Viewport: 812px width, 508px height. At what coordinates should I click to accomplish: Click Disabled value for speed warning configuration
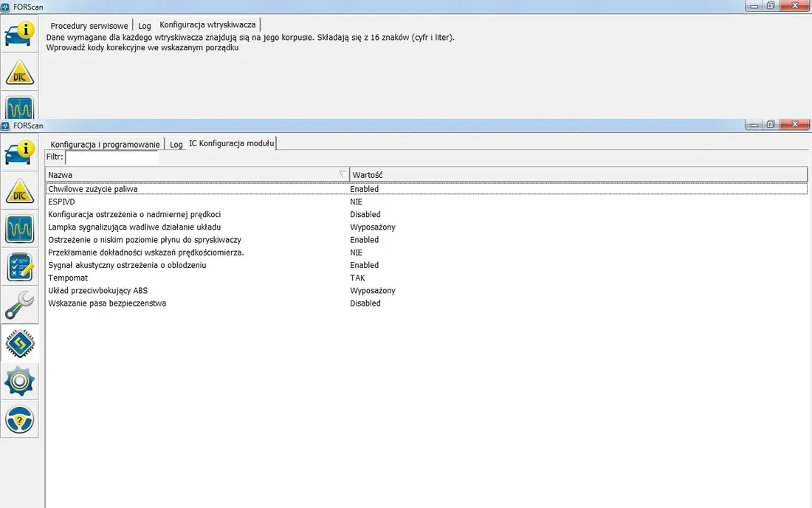[365, 214]
